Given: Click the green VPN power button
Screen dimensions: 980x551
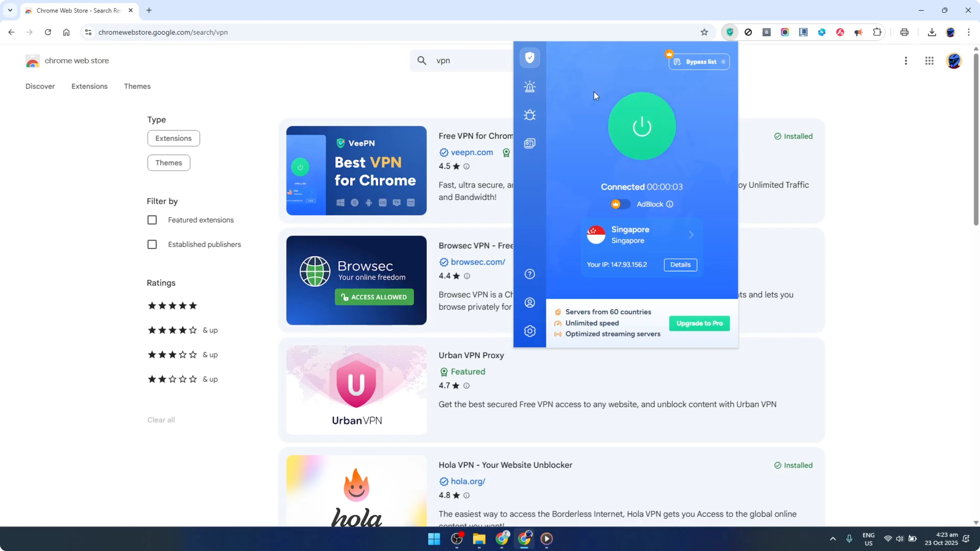Looking at the screenshot, I should pyautogui.click(x=642, y=126).
